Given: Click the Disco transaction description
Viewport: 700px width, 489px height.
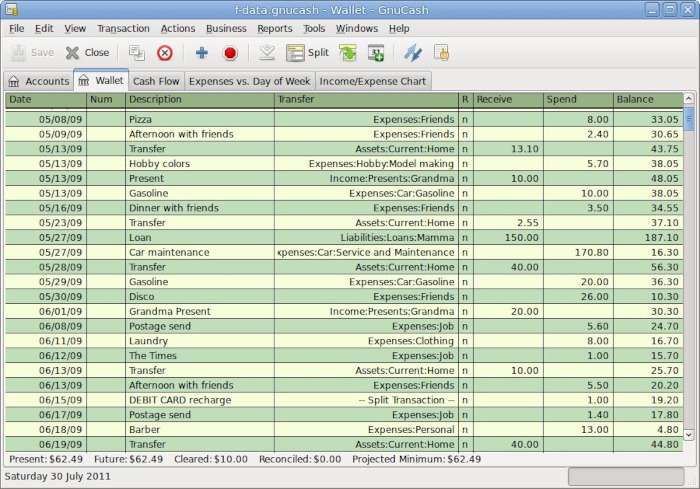Looking at the screenshot, I should 200,297.
